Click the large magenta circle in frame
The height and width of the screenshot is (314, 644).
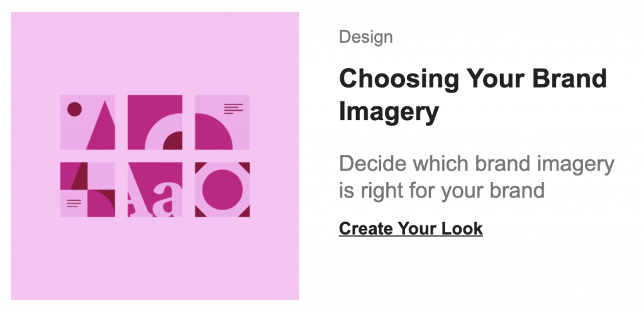pos(222,189)
